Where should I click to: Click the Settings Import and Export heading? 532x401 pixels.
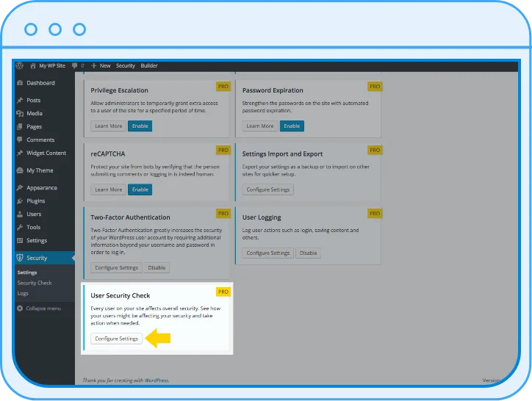tap(282, 153)
